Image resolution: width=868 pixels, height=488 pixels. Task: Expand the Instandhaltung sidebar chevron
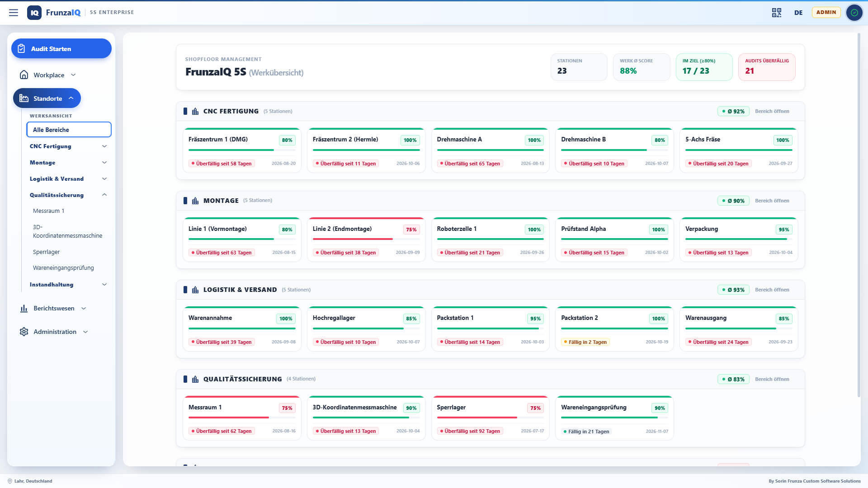point(104,285)
